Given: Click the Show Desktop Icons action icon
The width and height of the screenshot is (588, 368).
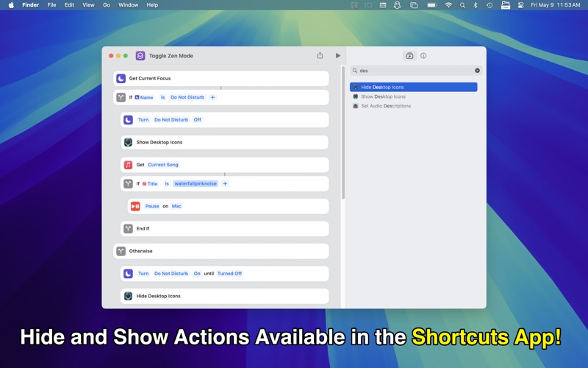Looking at the screenshot, I should pos(128,142).
